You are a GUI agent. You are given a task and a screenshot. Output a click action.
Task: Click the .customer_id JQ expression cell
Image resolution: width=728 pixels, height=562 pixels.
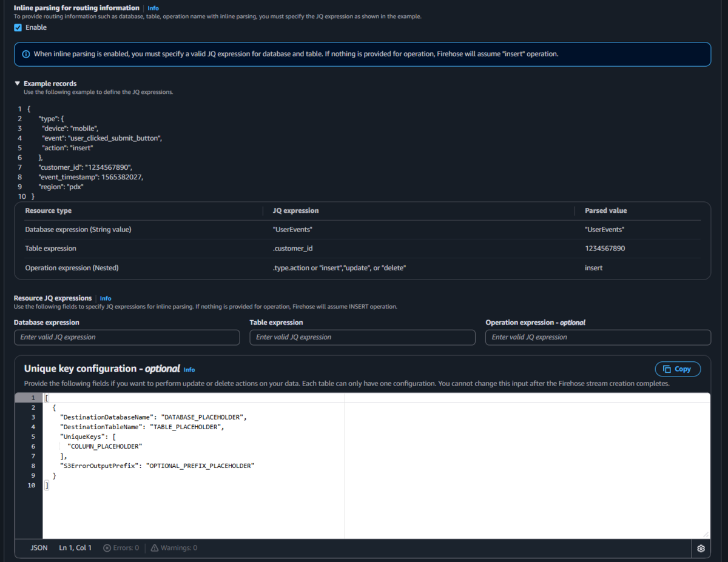click(293, 249)
